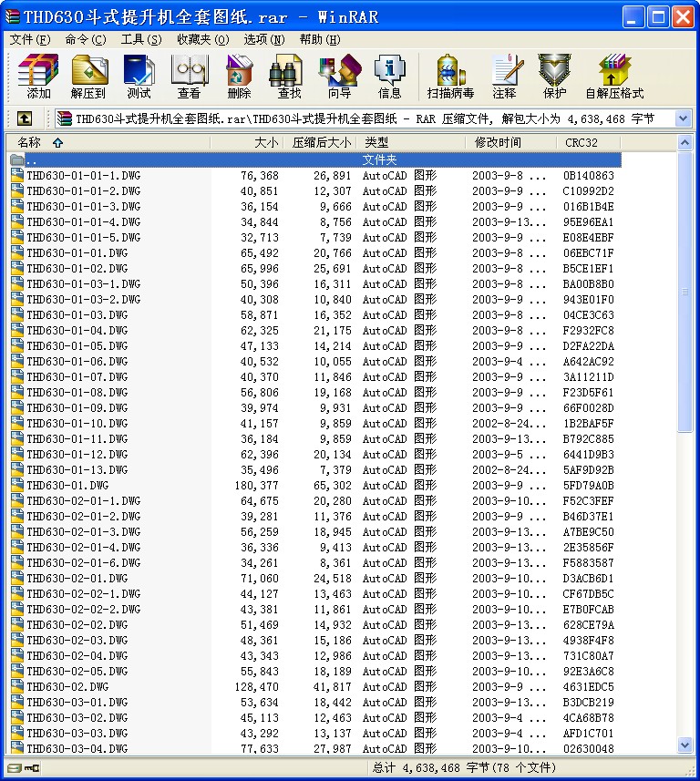
Task: Click the DWG icon of THD630-03-04.DWG
Action: point(17,747)
